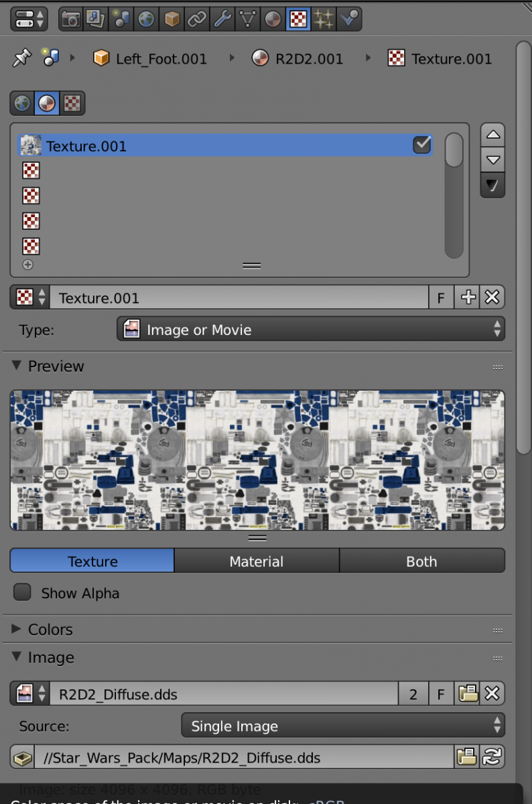Edit Texture.001 name field
The width and height of the screenshot is (532, 804).
click(x=239, y=297)
